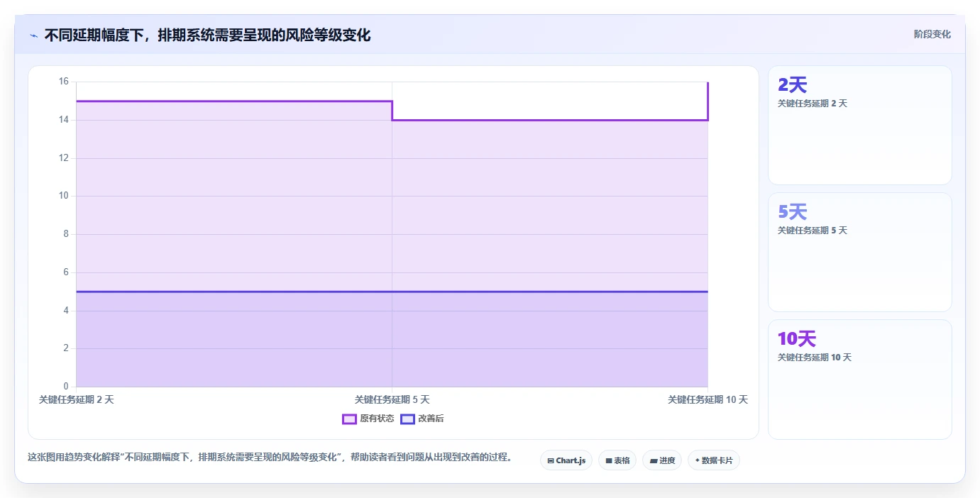Toggle the 改善后 legend swatch
The height and width of the screenshot is (498, 980).
coord(407,419)
